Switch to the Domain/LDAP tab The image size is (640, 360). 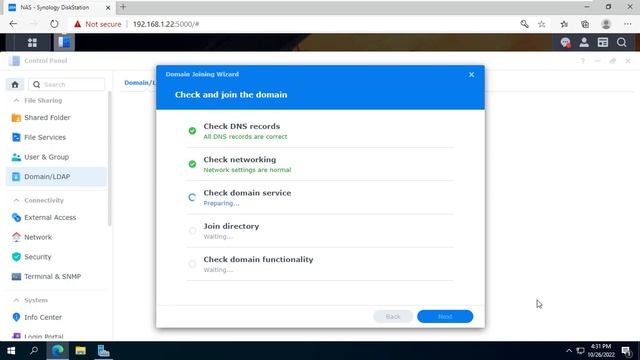click(x=140, y=83)
